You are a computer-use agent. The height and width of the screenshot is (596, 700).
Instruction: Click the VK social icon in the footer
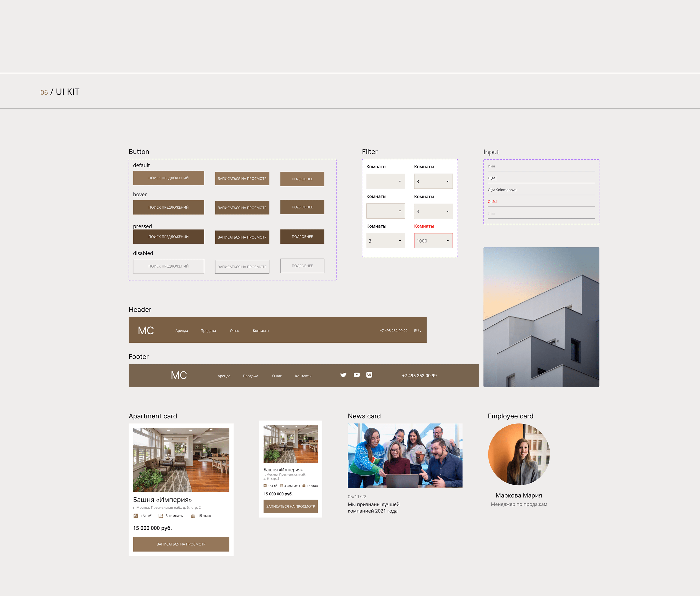(369, 375)
